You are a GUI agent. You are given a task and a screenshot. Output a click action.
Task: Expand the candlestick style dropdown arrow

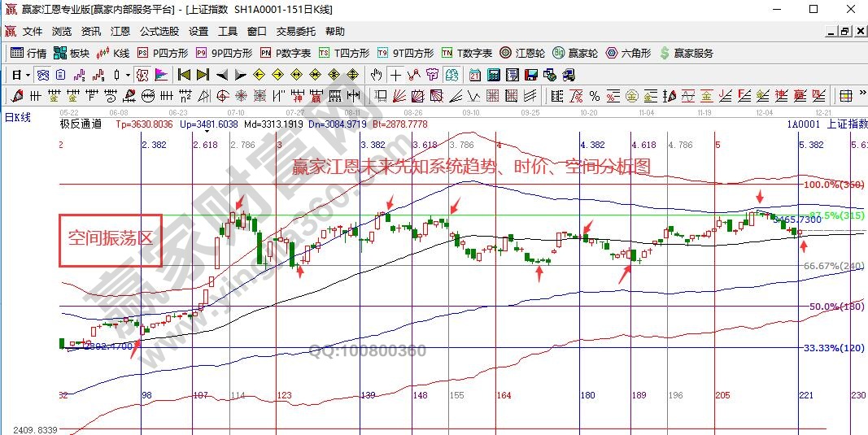pyautogui.click(x=129, y=75)
